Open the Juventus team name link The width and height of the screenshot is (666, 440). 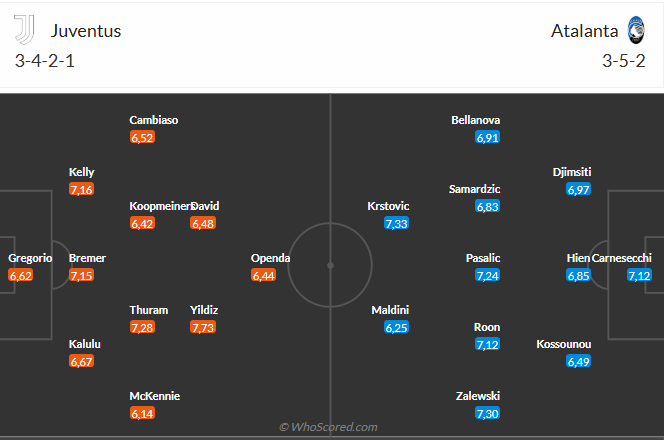pyautogui.click(x=86, y=31)
